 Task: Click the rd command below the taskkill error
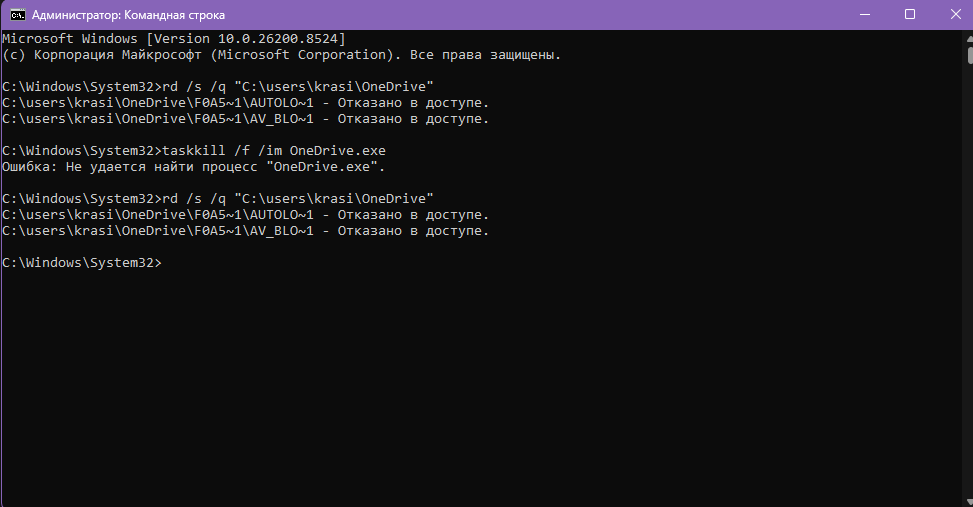tap(298, 199)
